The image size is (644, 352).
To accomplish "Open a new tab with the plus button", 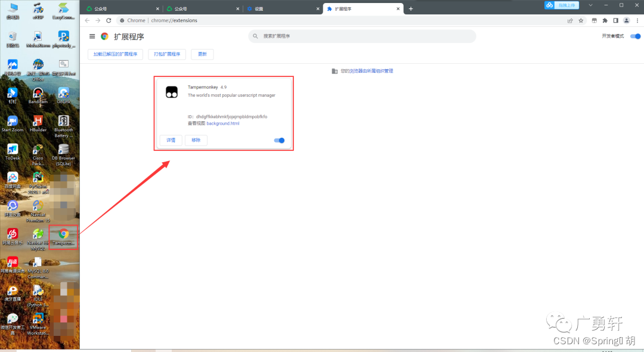I will pos(411,8).
